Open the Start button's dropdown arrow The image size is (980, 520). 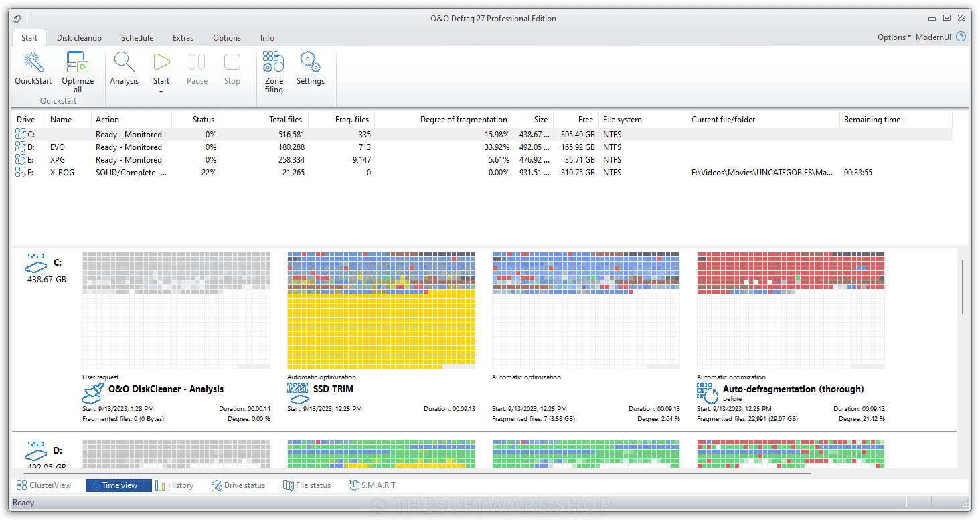click(161, 92)
